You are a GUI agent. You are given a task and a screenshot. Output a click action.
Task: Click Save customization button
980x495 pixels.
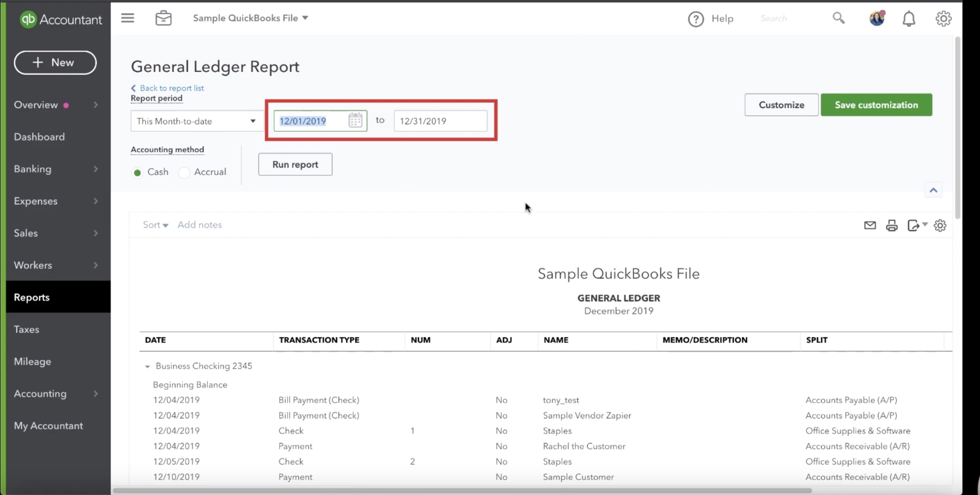pos(876,105)
